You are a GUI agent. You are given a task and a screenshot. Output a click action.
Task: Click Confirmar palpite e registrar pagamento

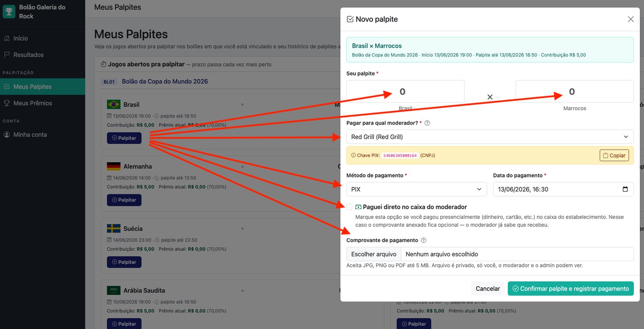pos(571,289)
